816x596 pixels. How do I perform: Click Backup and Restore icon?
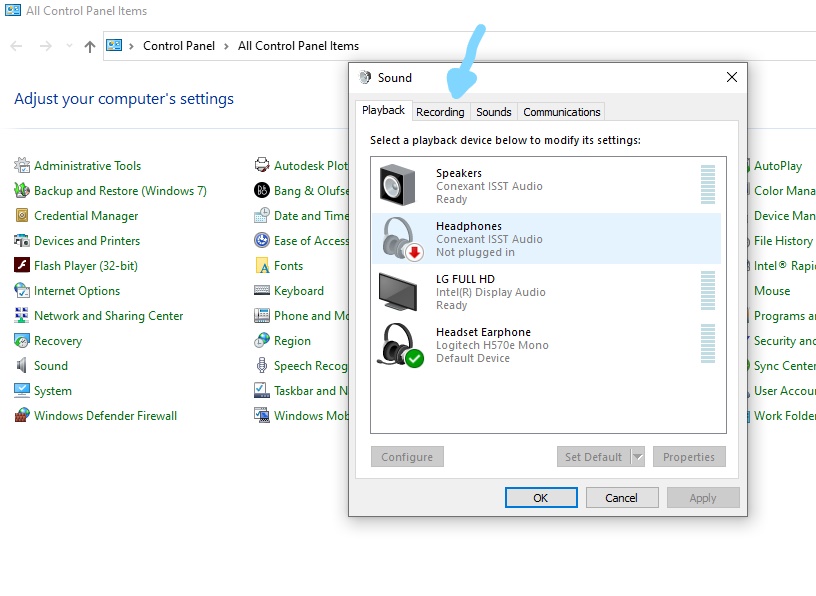point(22,191)
